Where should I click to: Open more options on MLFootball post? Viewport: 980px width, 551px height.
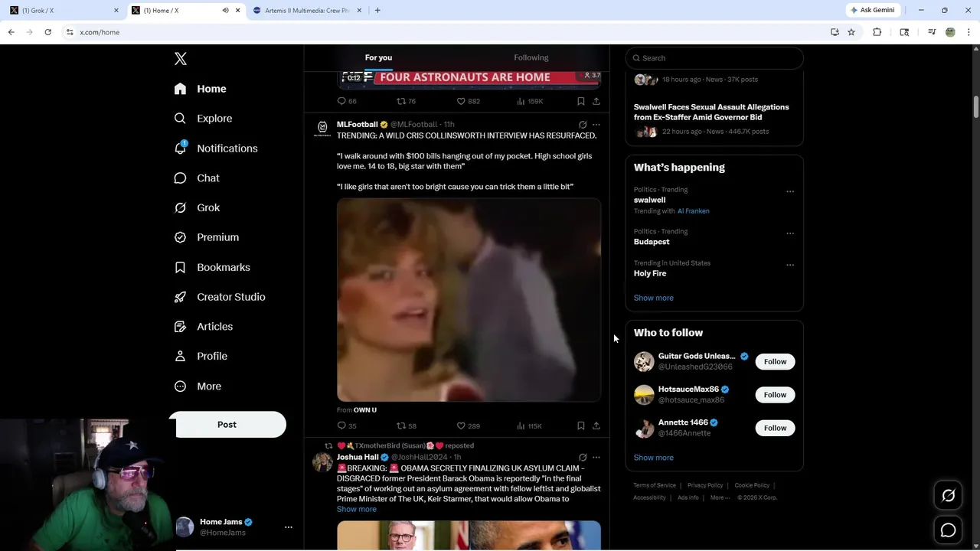pyautogui.click(x=596, y=125)
